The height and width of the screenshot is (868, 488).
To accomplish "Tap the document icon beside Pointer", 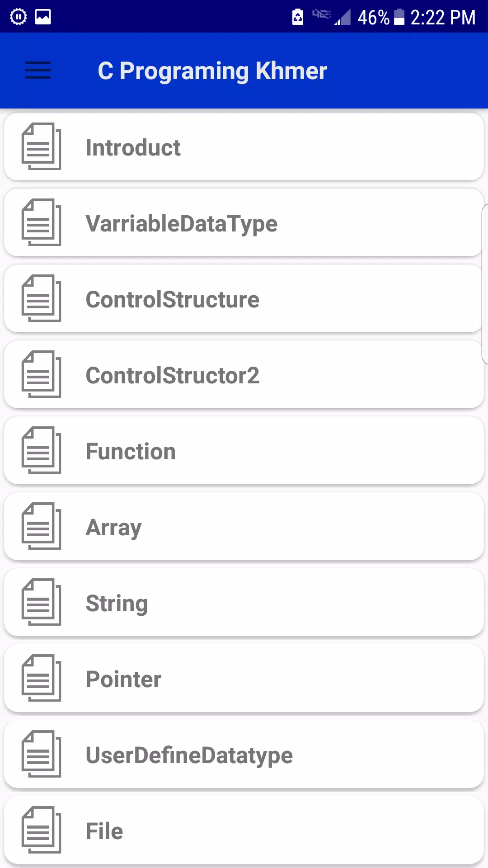I will pyautogui.click(x=41, y=678).
